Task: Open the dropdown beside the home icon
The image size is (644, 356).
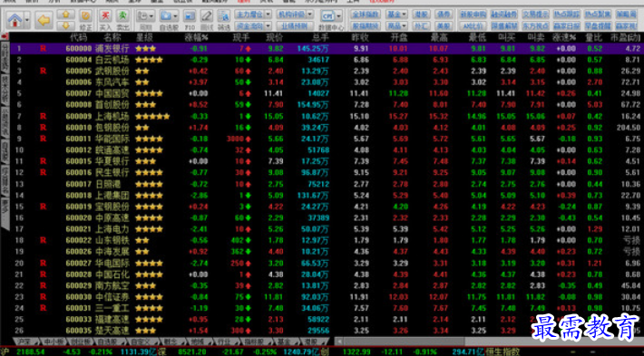Action: point(27,20)
